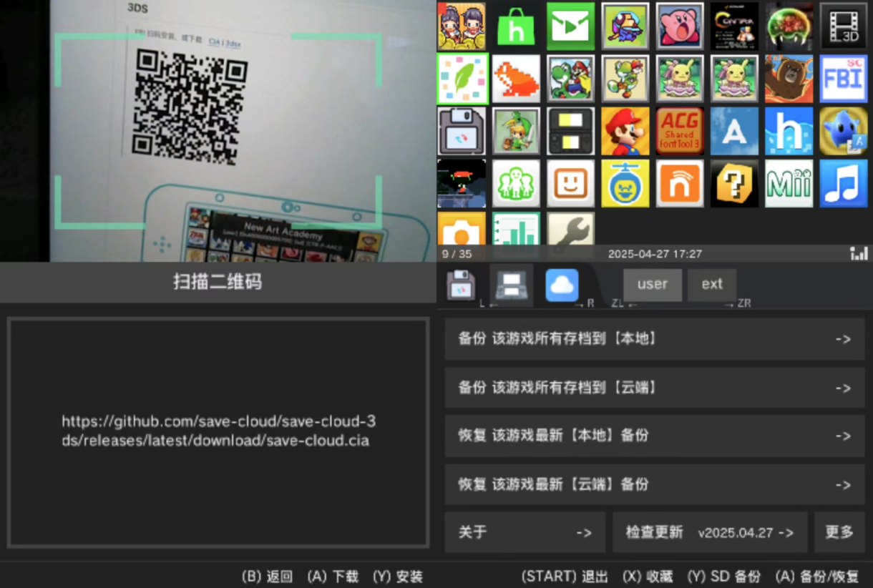This screenshot has height=588, width=873.
Task: Click the 扫描二维码 title
Action: pos(218,282)
